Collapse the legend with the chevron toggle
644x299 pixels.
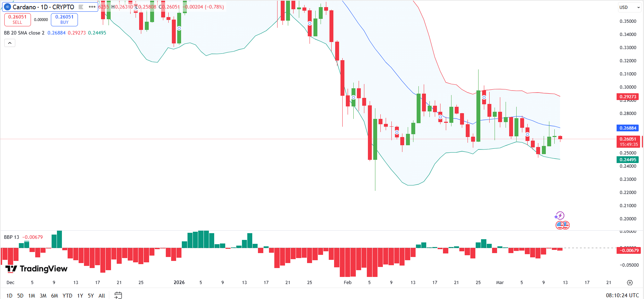tap(10, 43)
